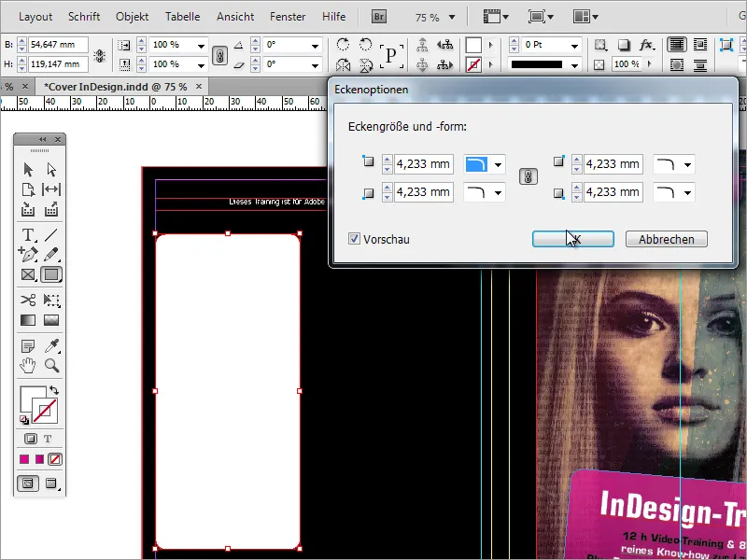The height and width of the screenshot is (560, 747).
Task: Open stroke weight 0 Pt dropdown
Action: click(x=574, y=46)
